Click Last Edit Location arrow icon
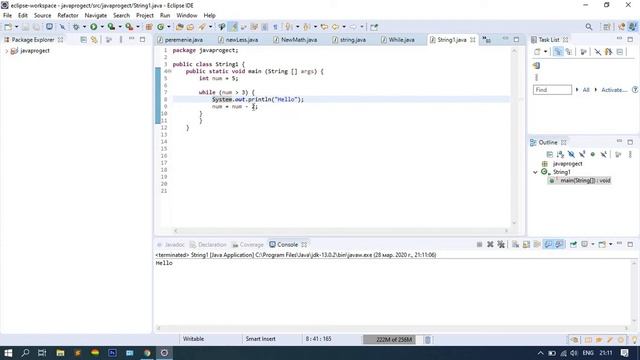The height and width of the screenshot is (360, 640). pyautogui.click(x=324, y=27)
